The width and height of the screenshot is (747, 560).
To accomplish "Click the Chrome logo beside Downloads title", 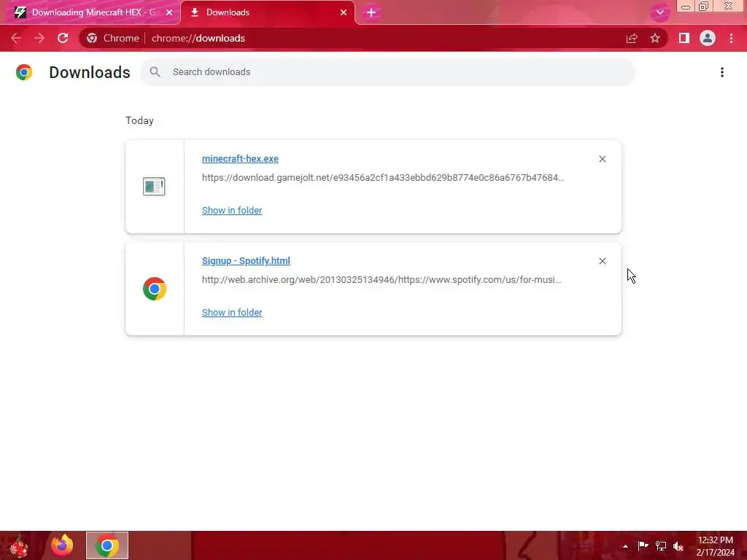I will 24,72.
